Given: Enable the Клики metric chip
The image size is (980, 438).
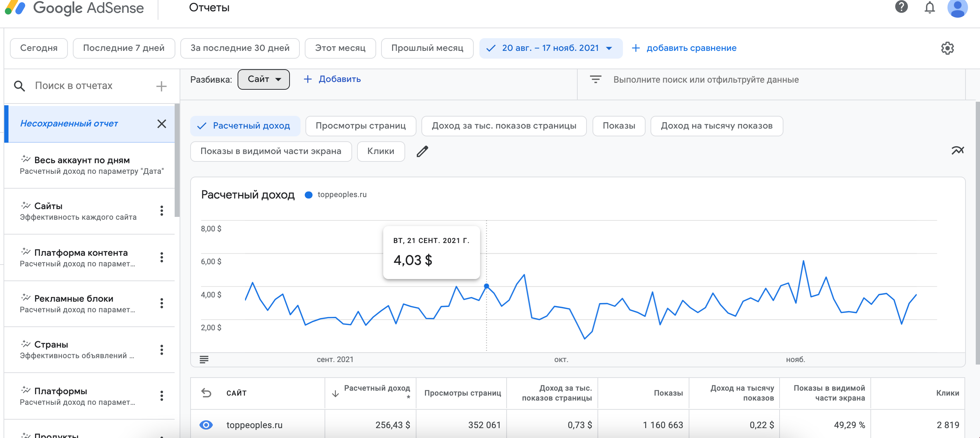Looking at the screenshot, I should 380,151.
